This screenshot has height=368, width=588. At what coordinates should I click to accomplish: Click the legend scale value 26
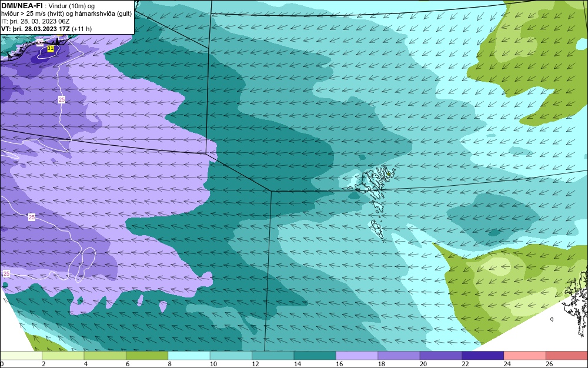549,364
